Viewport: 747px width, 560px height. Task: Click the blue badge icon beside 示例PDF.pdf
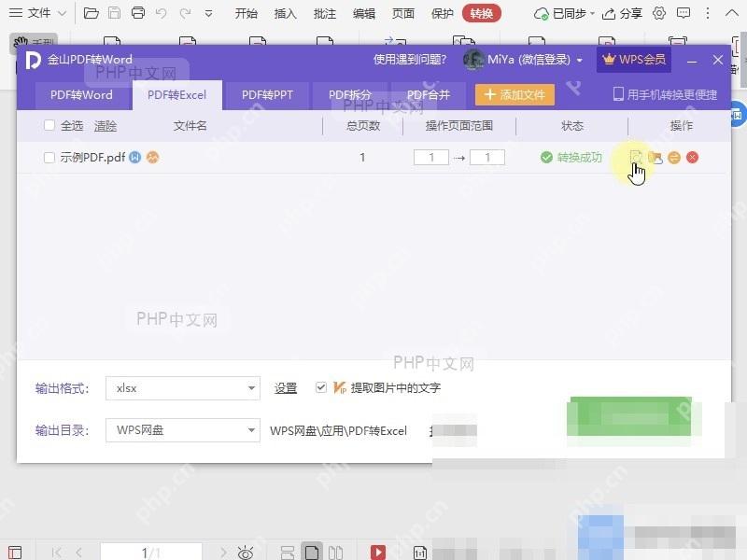[x=135, y=157]
